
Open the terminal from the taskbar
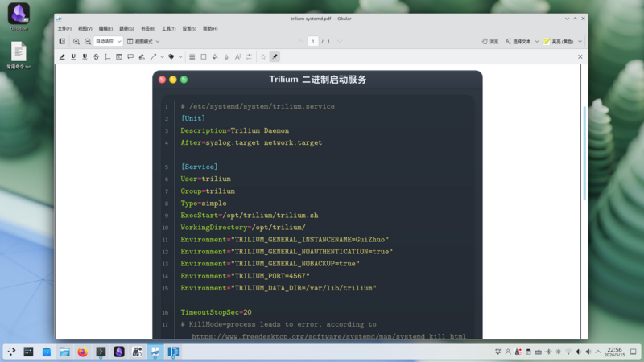[x=101, y=352]
